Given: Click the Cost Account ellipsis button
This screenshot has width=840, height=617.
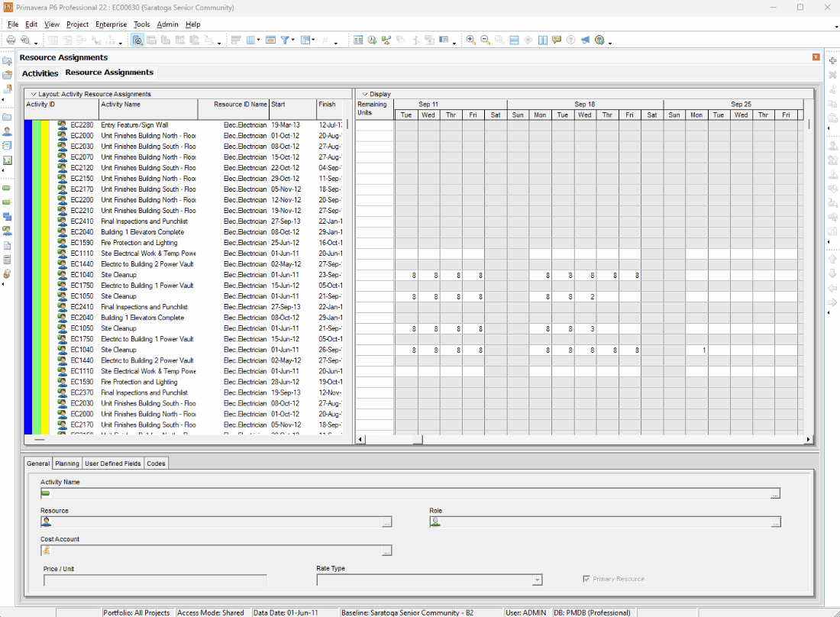Looking at the screenshot, I should click(387, 551).
